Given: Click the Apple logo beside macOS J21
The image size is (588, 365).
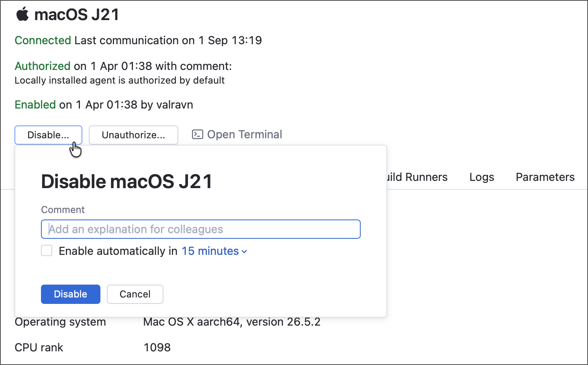Looking at the screenshot, I should [22, 14].
